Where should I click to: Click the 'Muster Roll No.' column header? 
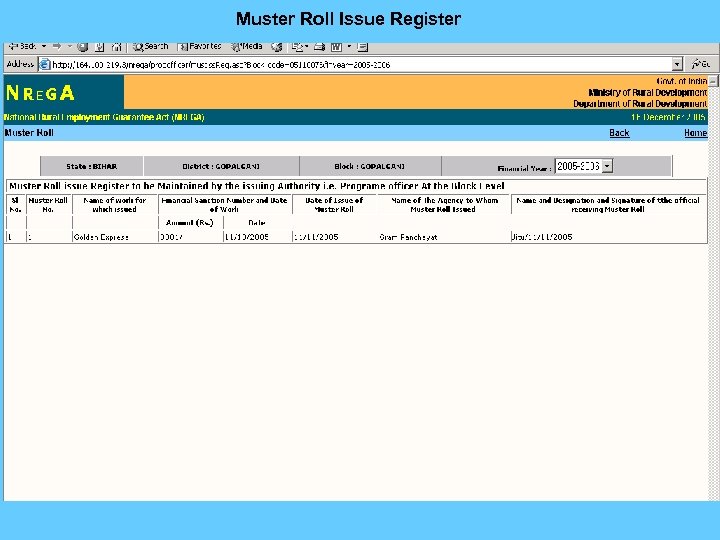pyautogui.click(x=48, y=205)
